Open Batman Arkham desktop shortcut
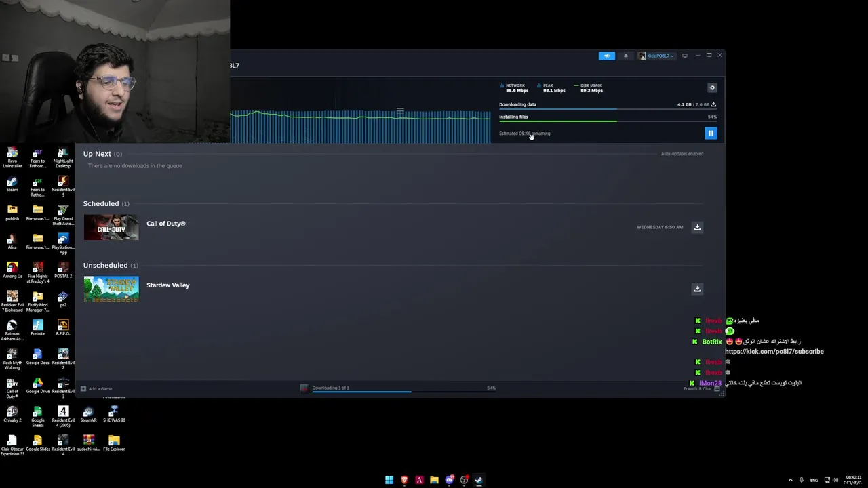 (12, 330)
